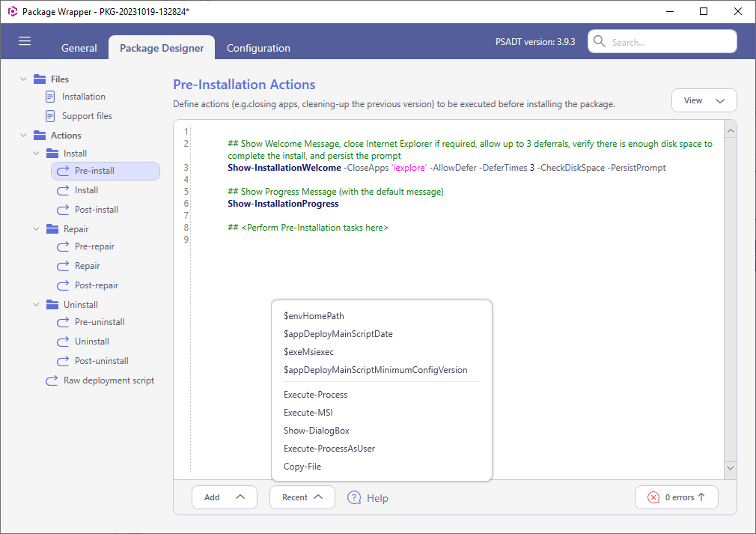Click the 'iexplore' string in the script
The height and width of the screenshot is (534, 756).
409,168
